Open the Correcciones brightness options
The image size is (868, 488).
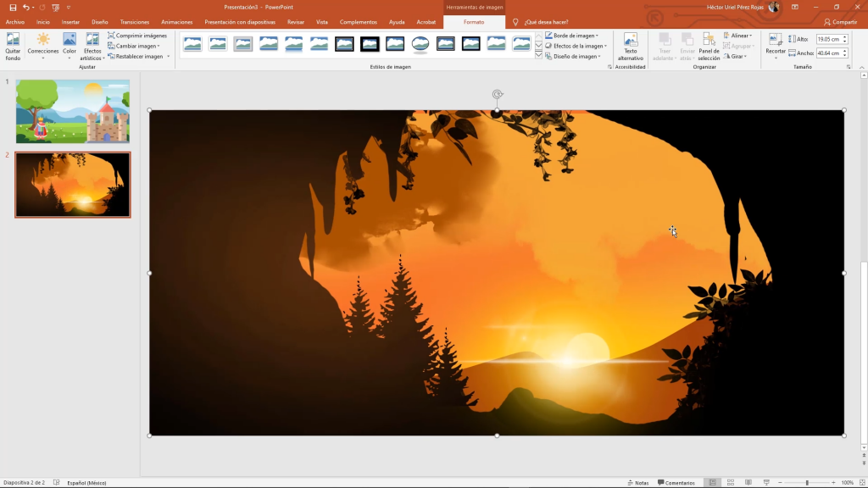click(x=43, y=46)
